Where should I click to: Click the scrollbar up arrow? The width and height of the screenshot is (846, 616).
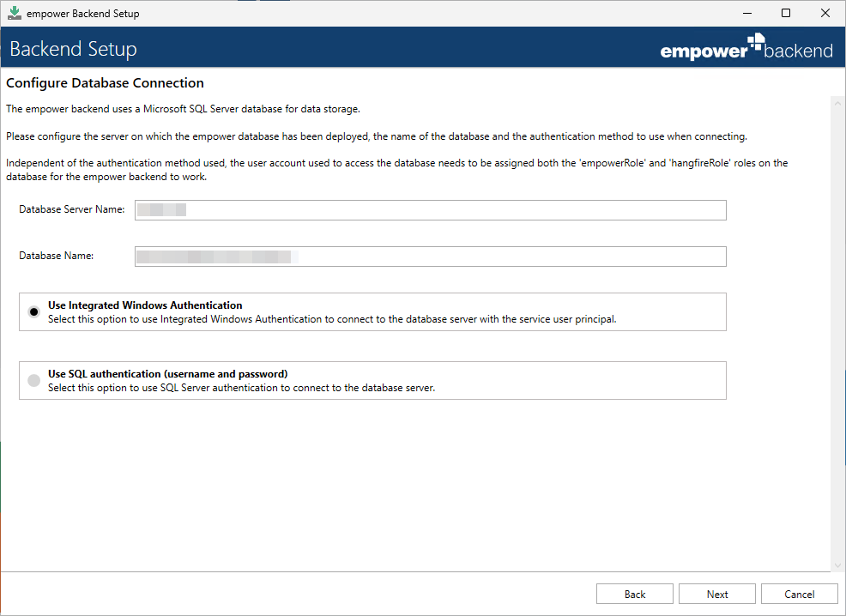(837, 103)
